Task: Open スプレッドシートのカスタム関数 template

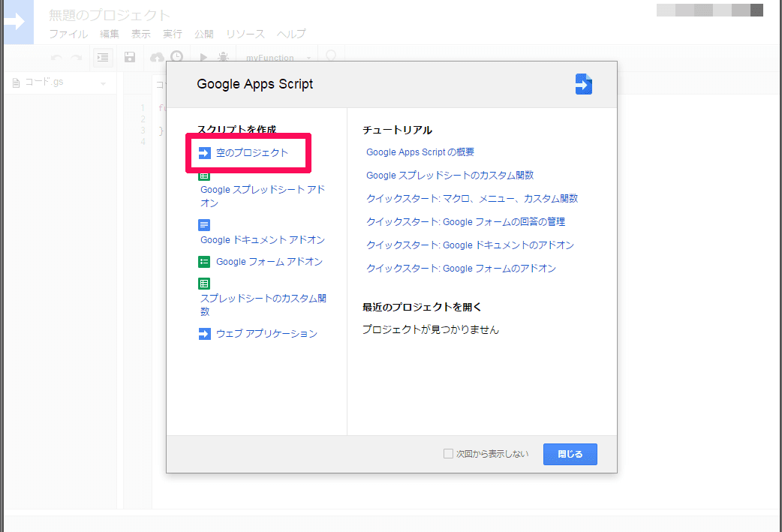Action: coord(263,305)
